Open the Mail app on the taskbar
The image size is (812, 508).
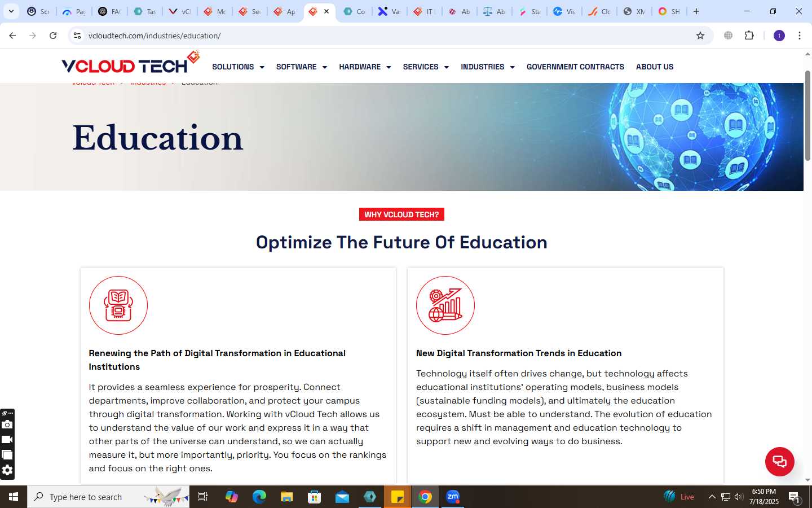point(342,497)
